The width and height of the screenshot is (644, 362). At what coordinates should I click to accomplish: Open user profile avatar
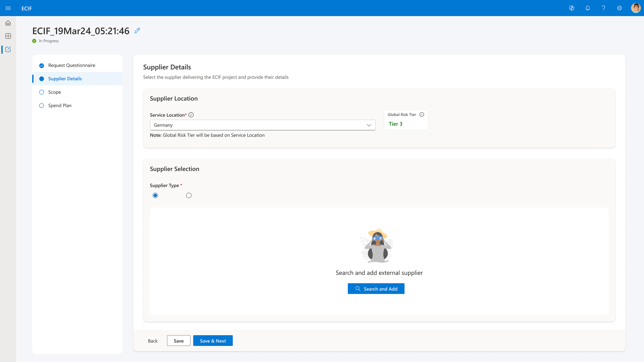[x=635, y=8]
